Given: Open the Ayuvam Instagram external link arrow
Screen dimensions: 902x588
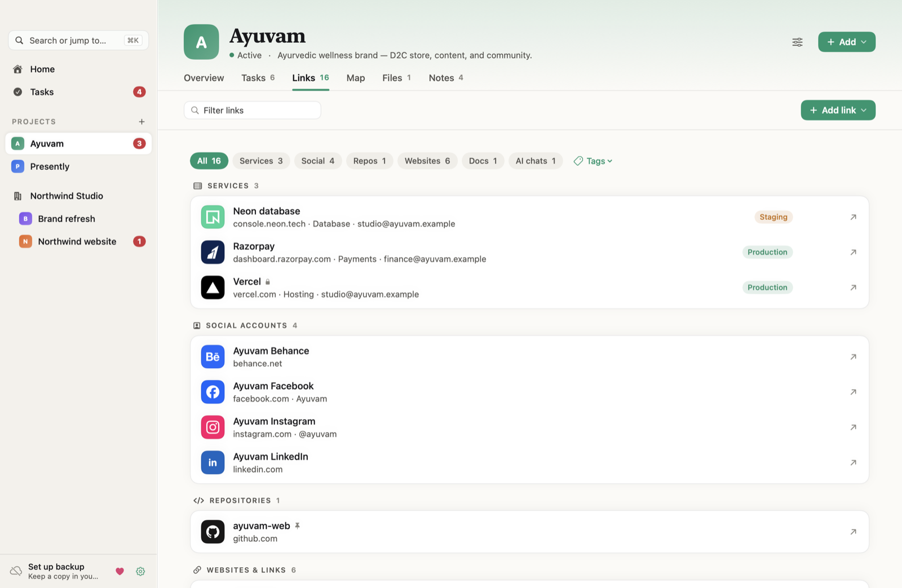Looking at the screenshot, I should tap(853, 427).
